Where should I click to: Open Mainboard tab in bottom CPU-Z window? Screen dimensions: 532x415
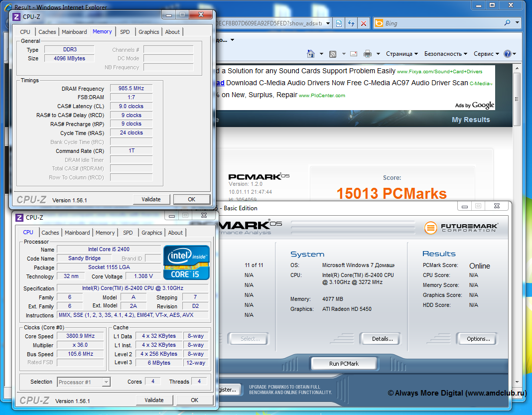[x=77, y=233]
